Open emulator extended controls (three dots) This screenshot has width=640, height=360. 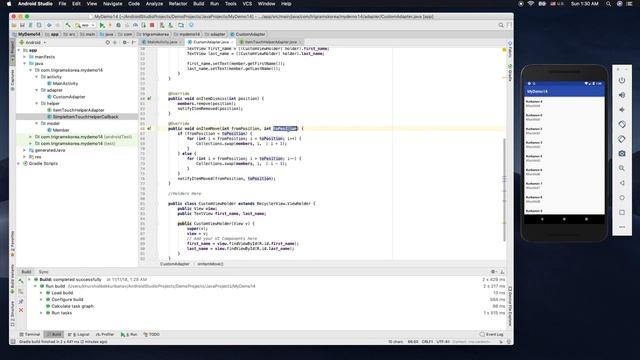622,227
